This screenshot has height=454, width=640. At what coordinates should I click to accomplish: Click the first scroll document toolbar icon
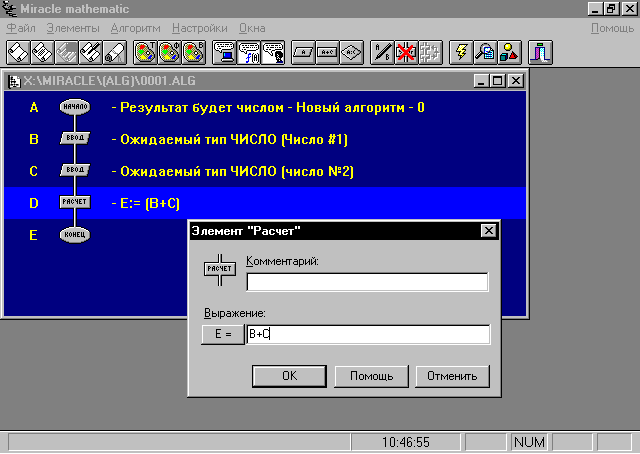click(19, 50)
